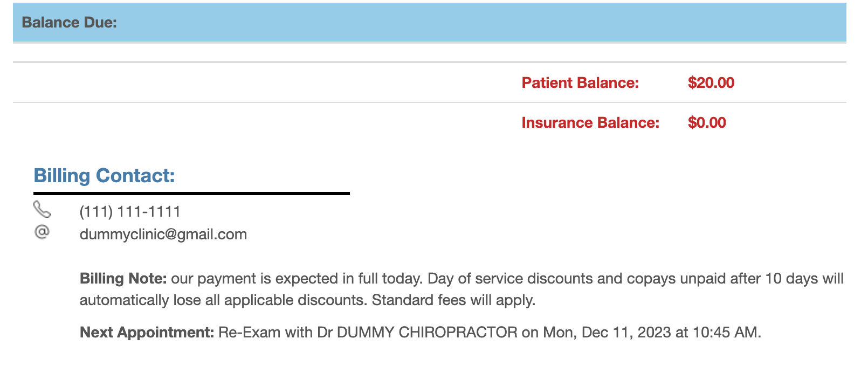
Task: Click the Next Appointment label
Action: (147, 332)
